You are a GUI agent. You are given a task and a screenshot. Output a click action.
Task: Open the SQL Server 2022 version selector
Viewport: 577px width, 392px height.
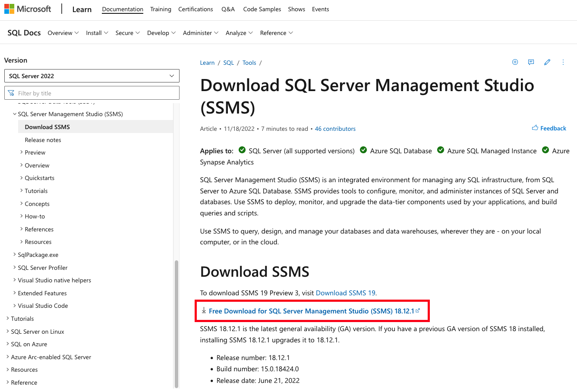point(91,76)
